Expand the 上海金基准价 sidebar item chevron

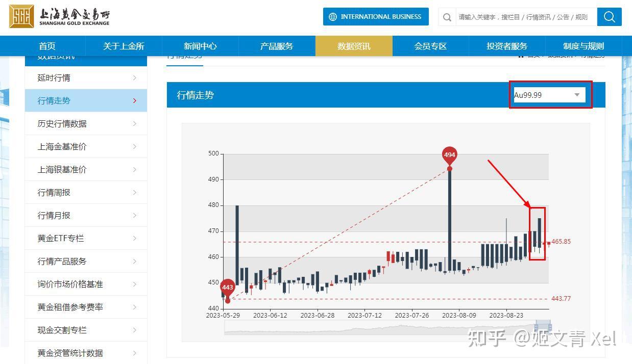tap(134, 146)
